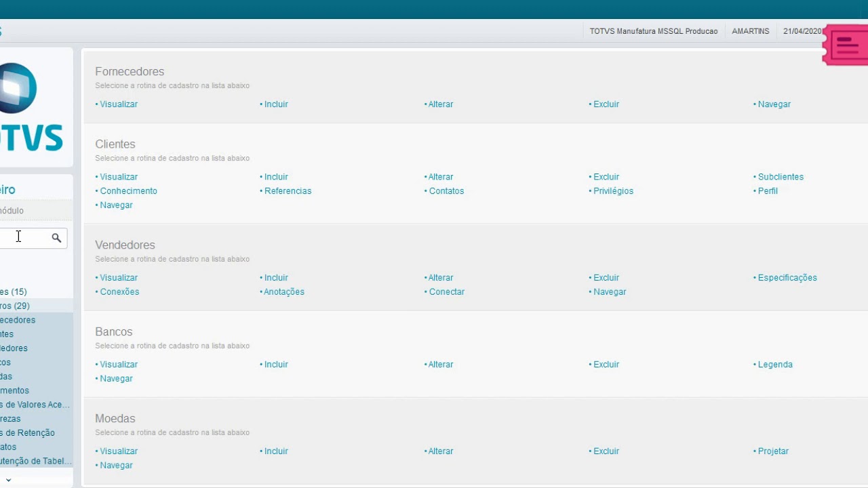Viewport: 868px width, 488px height.
Task: Open Especificações link under Vendedores
Action: 787,278
